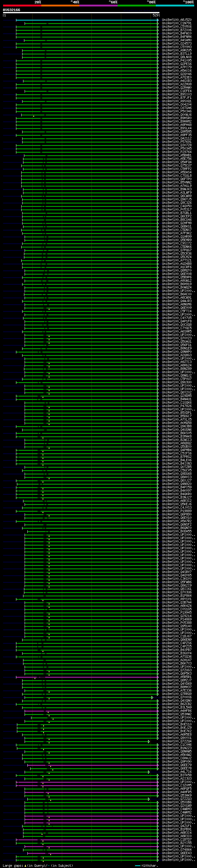Select UniRef100_P57691 entry
This screenshot has width=197, height=868.
tap(177, 142)
